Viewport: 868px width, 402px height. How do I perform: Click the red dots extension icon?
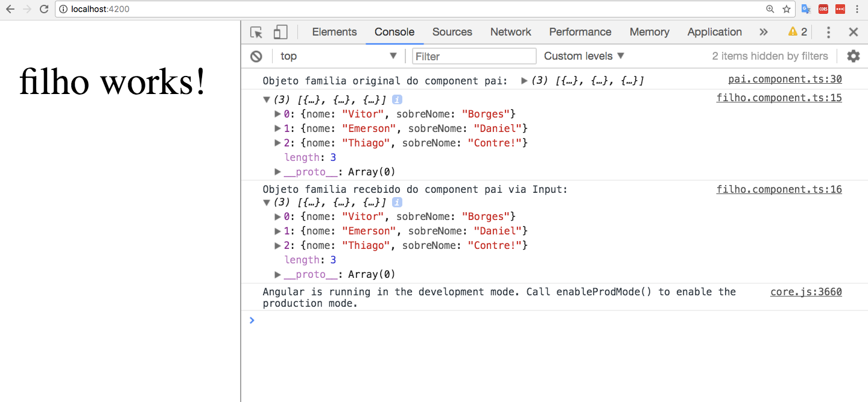pos(840,9)
